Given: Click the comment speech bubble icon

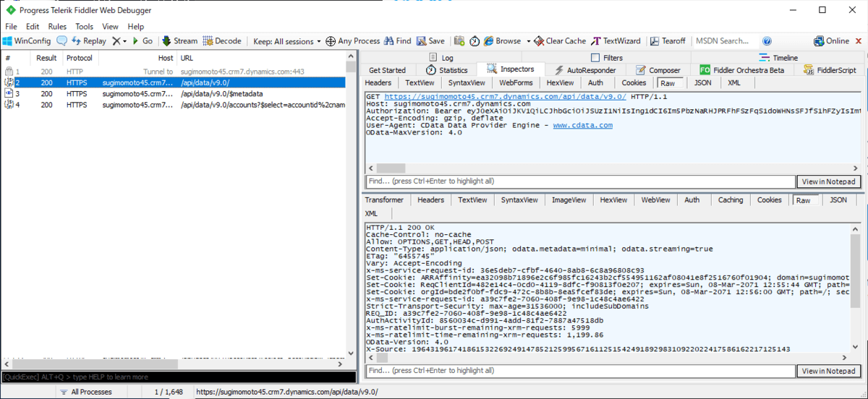Looking at the screenshot, I should (61, 41).
